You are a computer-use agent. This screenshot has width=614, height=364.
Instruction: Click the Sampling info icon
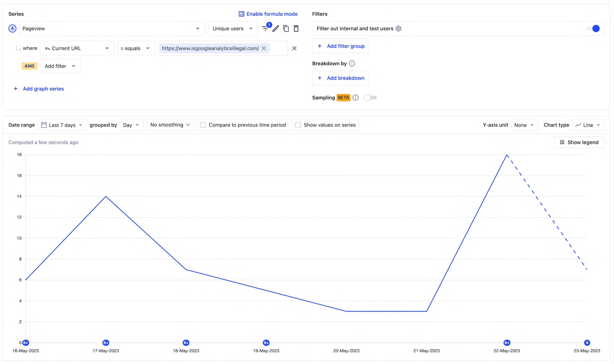pyautogui.click(x=355, y=98)
